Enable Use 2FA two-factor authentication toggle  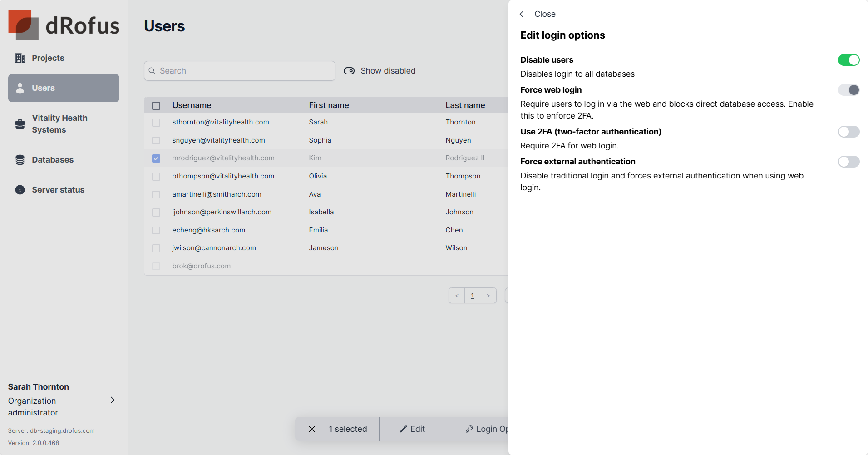848,132
